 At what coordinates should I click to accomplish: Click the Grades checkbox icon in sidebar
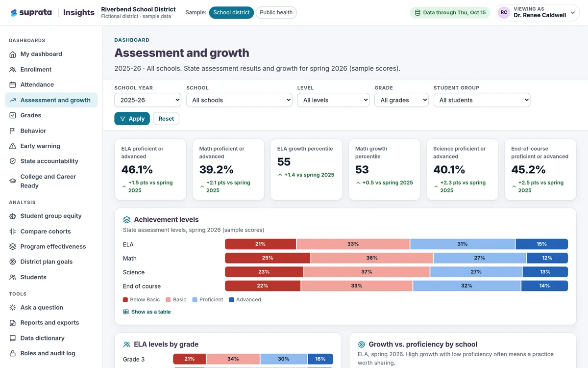(x=13, y=115)
